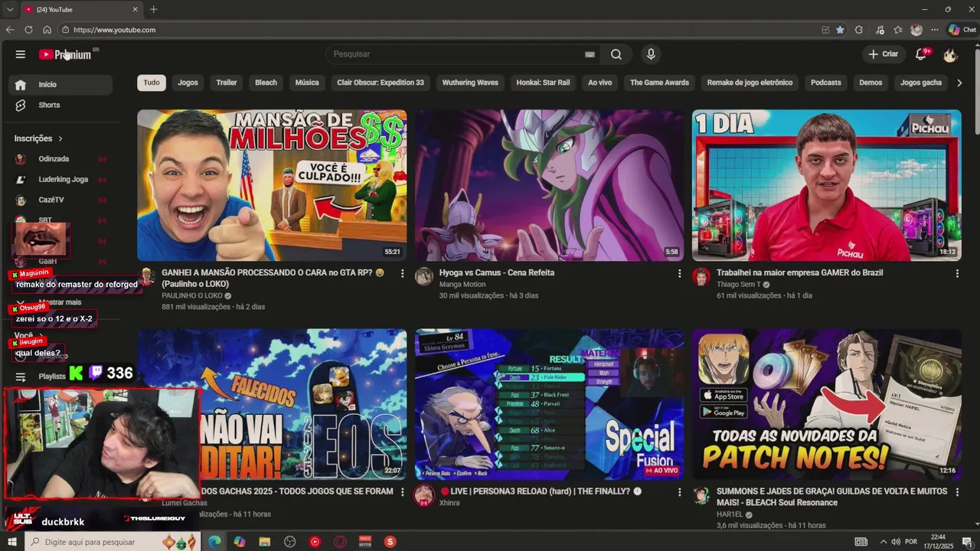Open options for GACHAS 2025 video
The height and width of the screenshot is (551, 980).
coord(402,492)
